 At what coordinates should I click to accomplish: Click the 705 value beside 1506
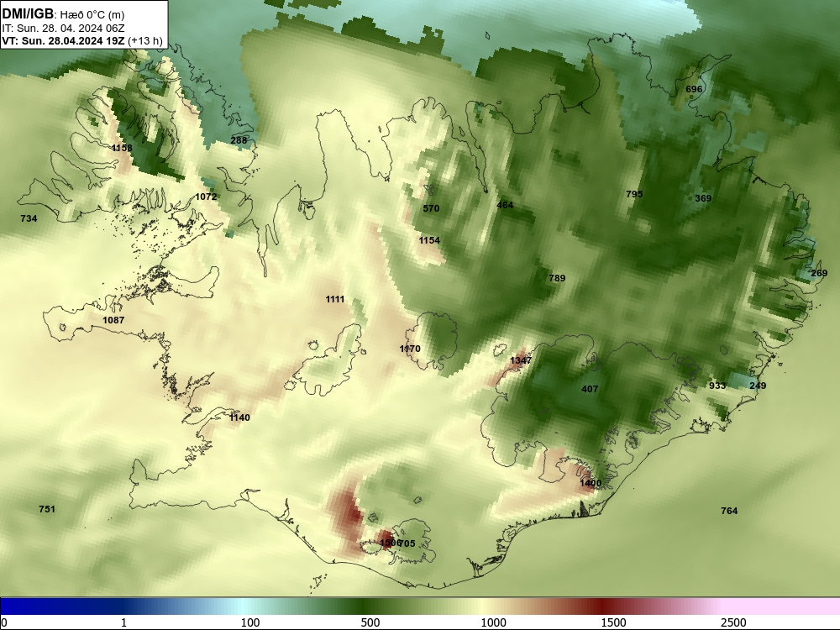407,543
